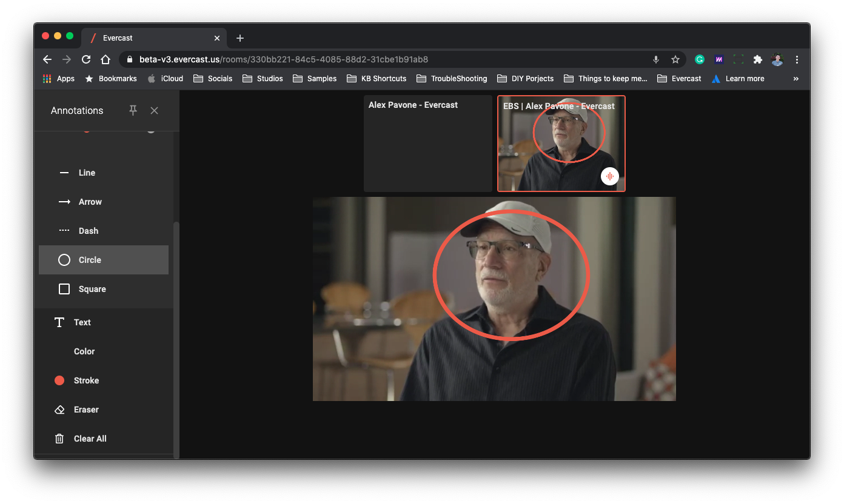Image resolution: width=844 pixels, height=504 pixels.
Task: Select the Circle annotation tool
Action: [x=104, y=260]
